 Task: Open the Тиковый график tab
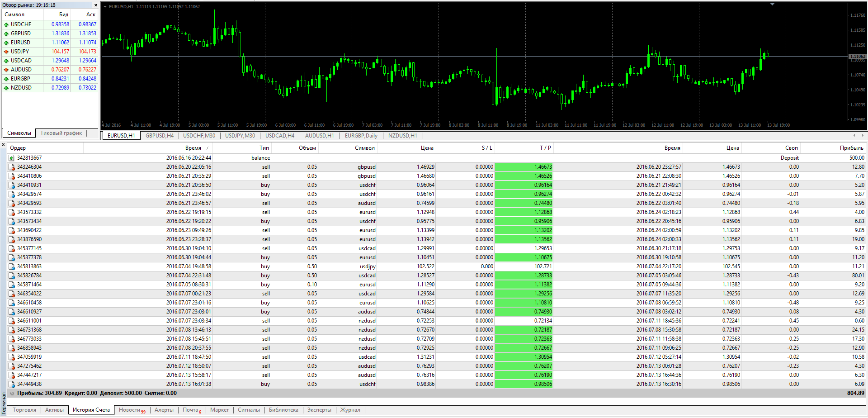coord(61,133)
